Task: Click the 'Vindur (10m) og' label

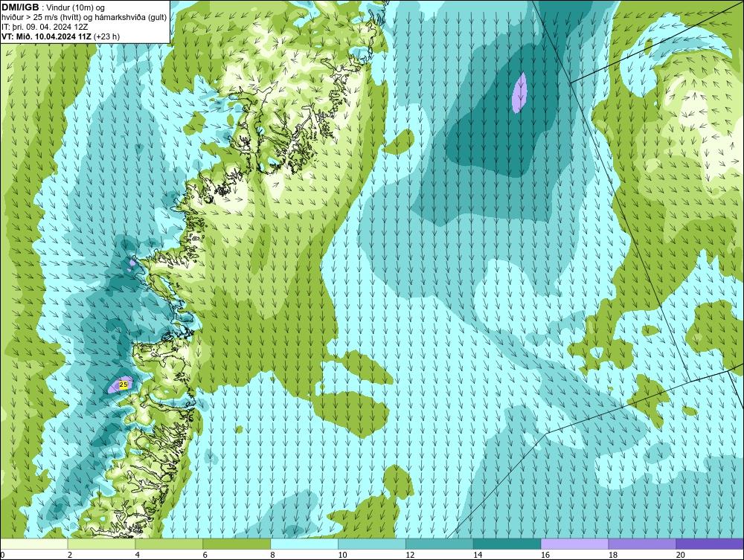Action: point(76,7)
